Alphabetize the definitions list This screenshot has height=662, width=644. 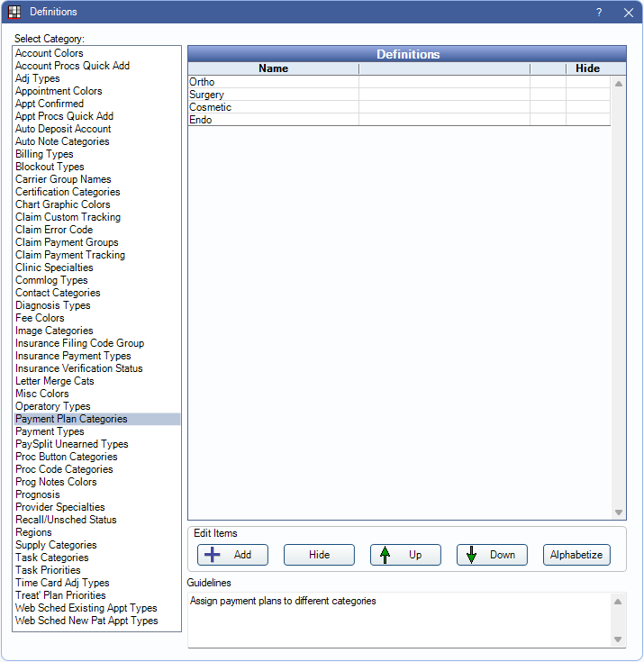pyautogui.click(x=576, y=555)
